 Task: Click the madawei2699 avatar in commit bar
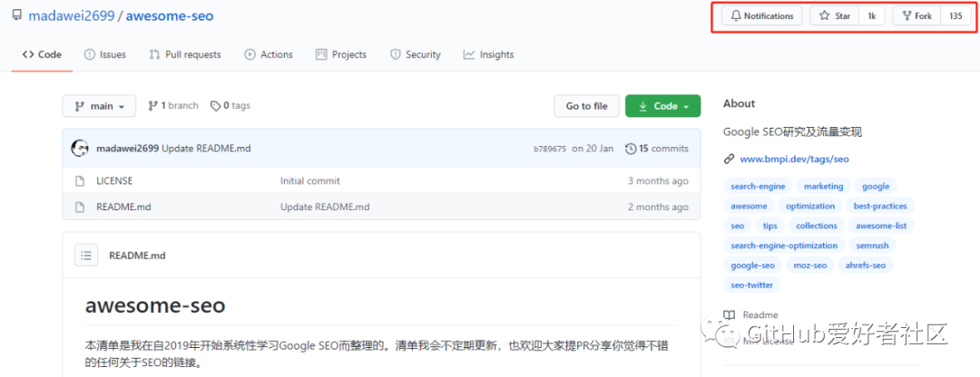click(80, 149)
